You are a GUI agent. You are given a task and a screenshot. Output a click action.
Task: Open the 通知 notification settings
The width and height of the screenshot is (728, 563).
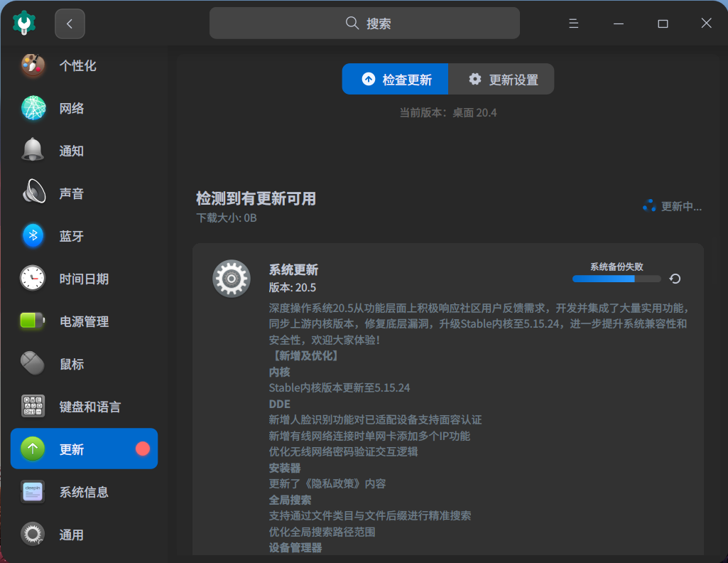pyautogui.click(x=71, y=150)
